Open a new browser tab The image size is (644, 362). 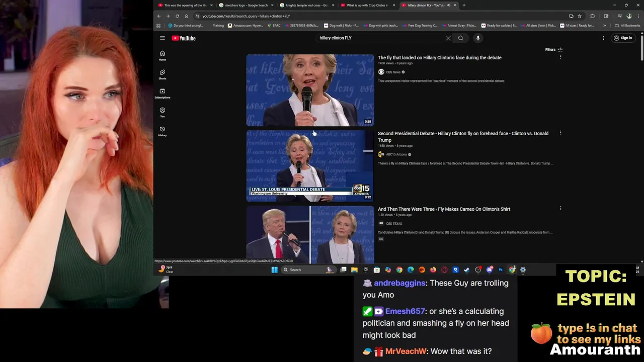(x=464, y=5)
